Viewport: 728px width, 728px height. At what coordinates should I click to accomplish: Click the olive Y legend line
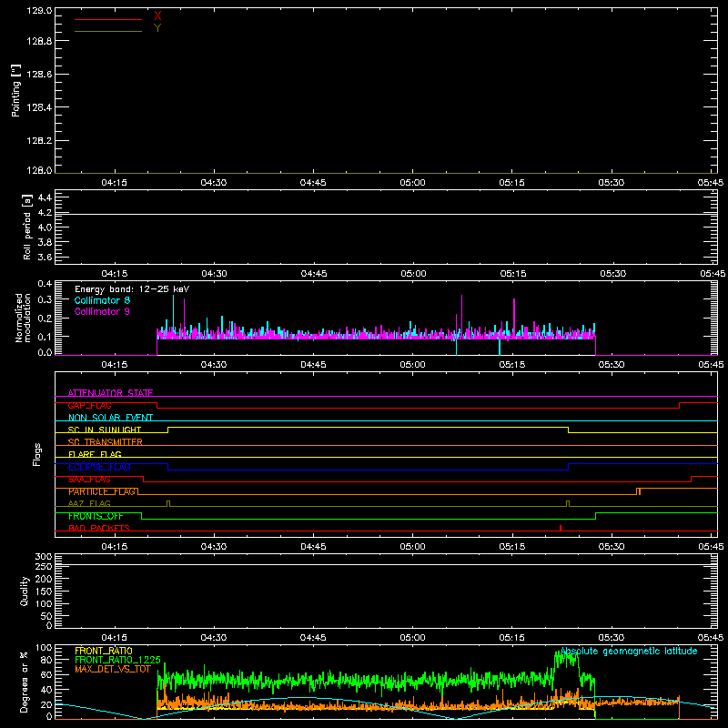[x=108, y=31]
